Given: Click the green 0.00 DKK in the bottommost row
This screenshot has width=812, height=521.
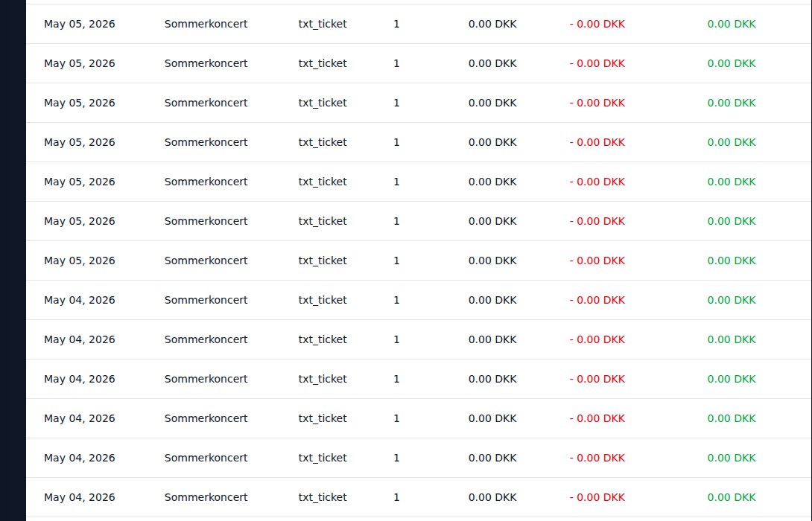Looking at the screenshot, I should coord(732,497).
